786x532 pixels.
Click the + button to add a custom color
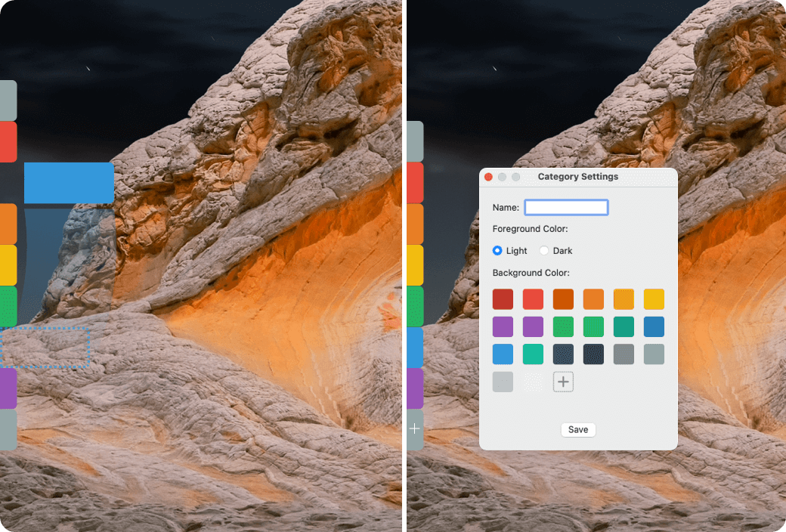563,382
